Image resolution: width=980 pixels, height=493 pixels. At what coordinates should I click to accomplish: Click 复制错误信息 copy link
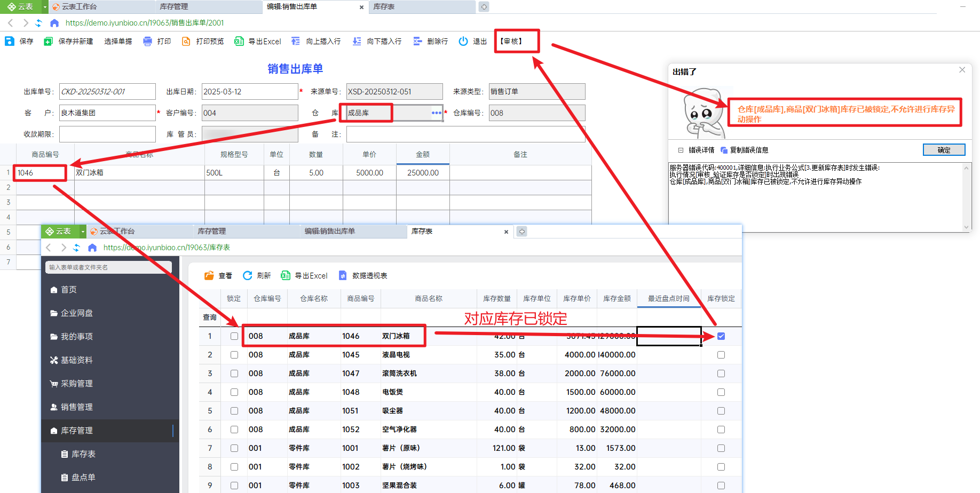coord(744,150)
